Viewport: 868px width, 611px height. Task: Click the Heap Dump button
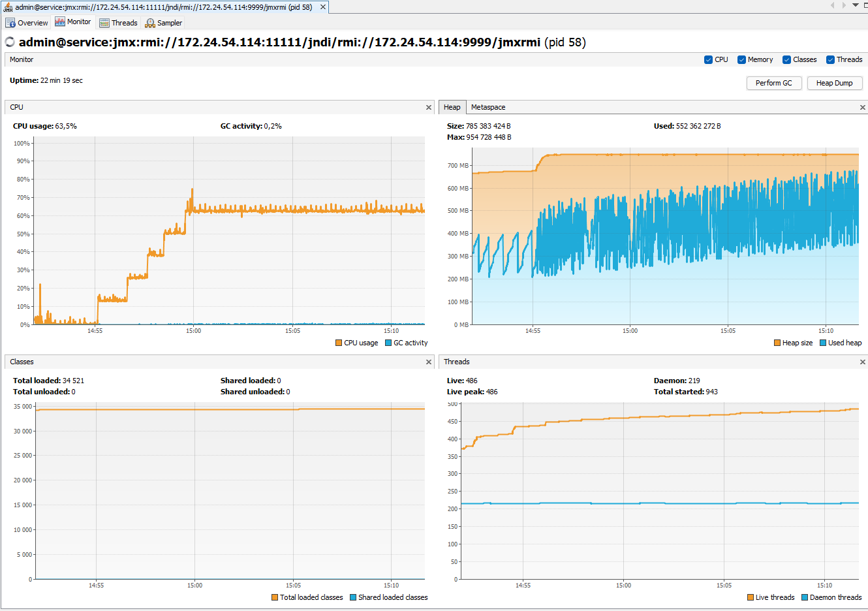[x=834, y=84]
